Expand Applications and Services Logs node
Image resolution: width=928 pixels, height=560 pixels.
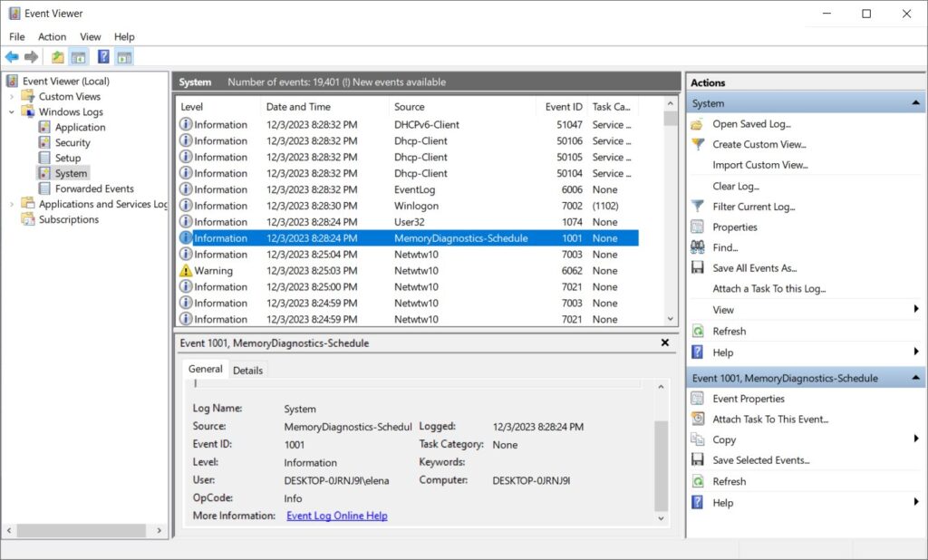click(x=11, y=204)
